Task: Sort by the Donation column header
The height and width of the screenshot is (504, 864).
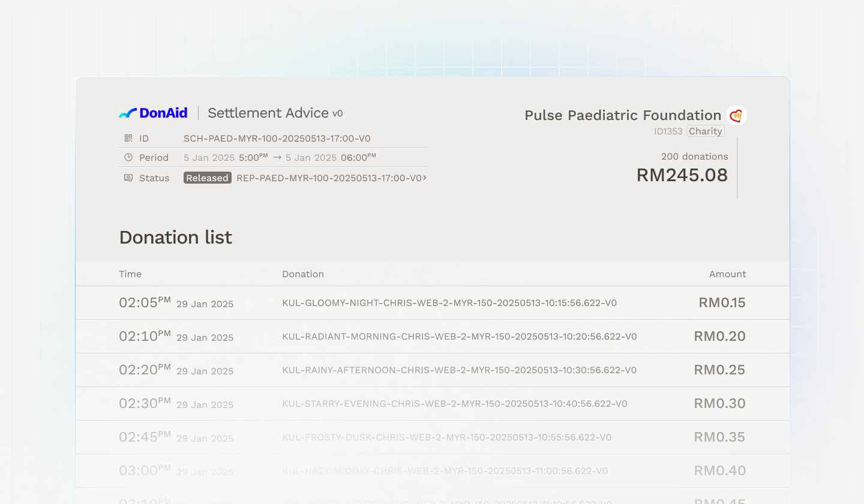Action: 303,274
